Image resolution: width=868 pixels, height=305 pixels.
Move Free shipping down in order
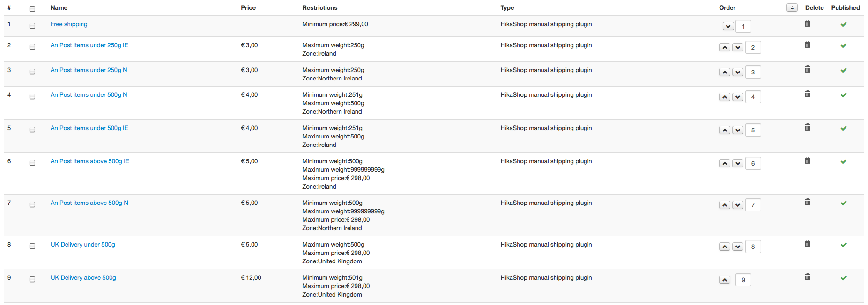[x=727, y=26]
